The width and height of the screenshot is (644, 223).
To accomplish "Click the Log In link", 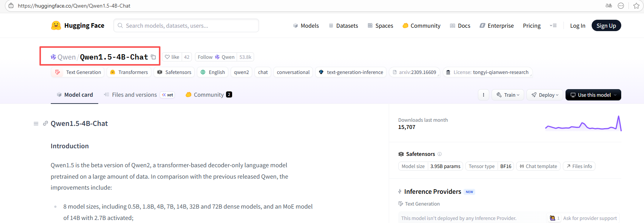I will (578, 26).
